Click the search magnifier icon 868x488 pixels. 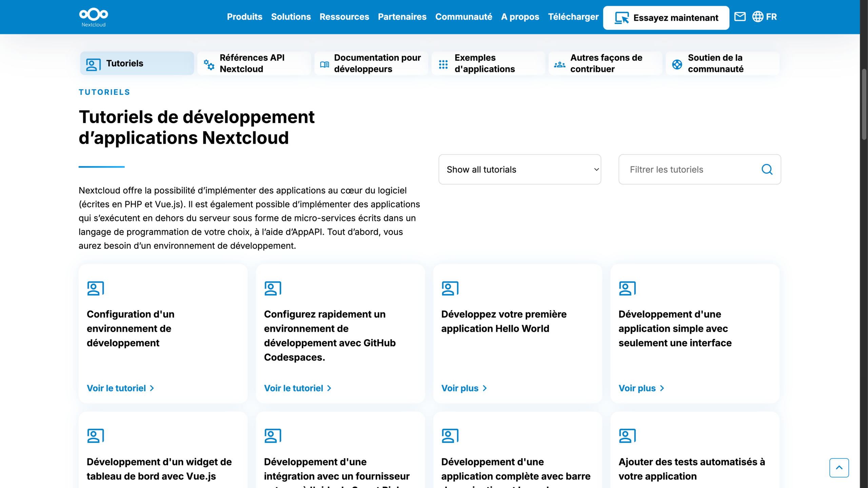point(767,169)
